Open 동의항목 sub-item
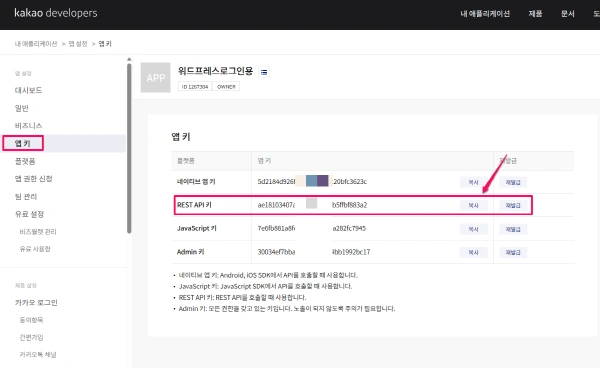Screen dimensions: 600x368 [31, 320]
